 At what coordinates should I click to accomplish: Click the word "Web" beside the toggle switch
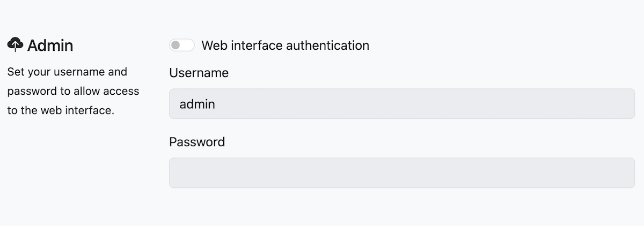click(213, 46)
